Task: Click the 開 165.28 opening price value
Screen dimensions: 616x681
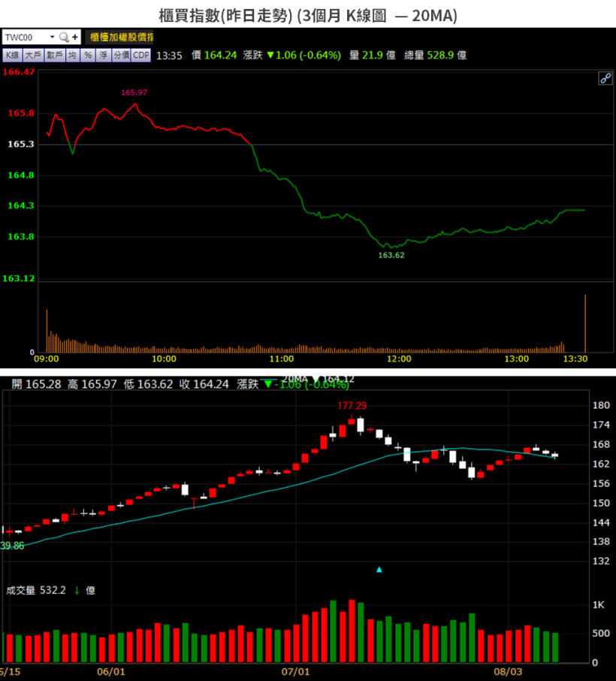Action: coord(37,384)
